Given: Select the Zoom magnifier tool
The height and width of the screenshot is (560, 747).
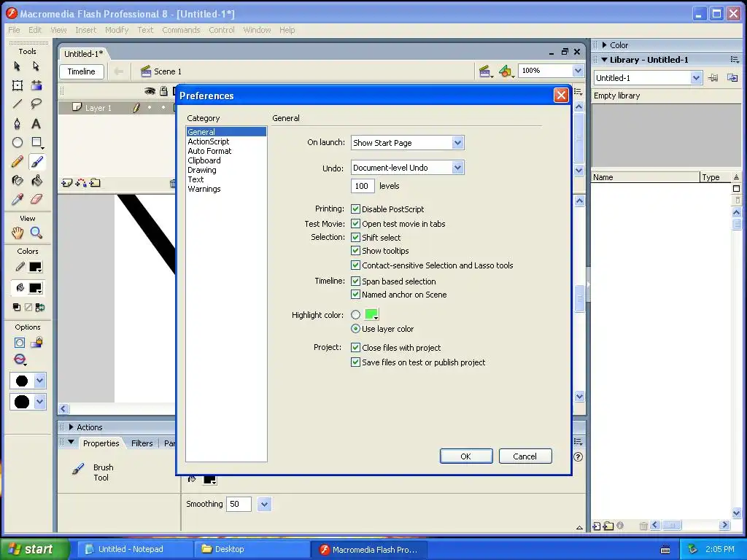Looking at the screenshot, I should (x=36, y=233).
